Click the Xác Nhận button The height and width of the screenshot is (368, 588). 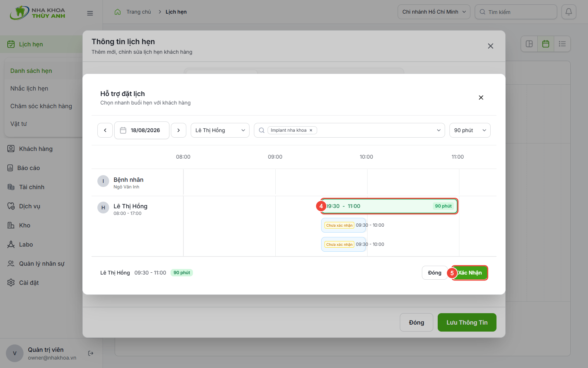tap(470, 273)
